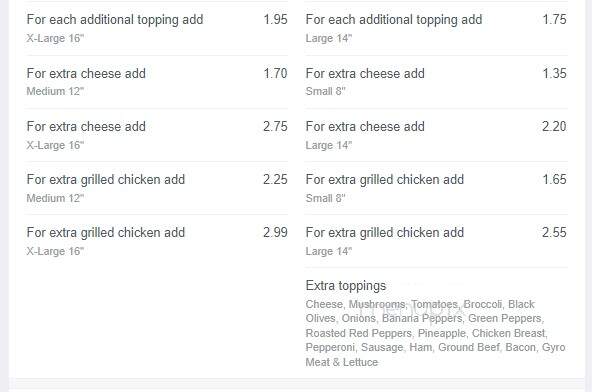Click the extra toppings ingredient list text
Viewport: 592px width, 392px height.
pos(435,333)
